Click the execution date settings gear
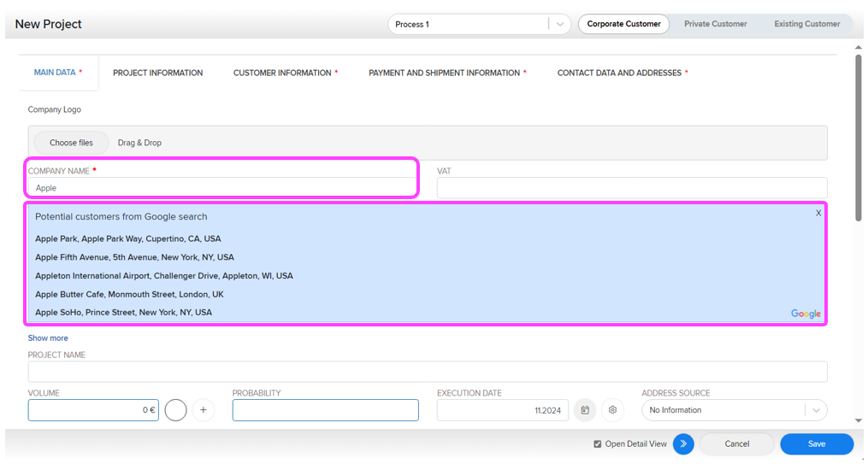Image resolution: width=868 pixels, height=470 pixels. (x=612, y=410)
